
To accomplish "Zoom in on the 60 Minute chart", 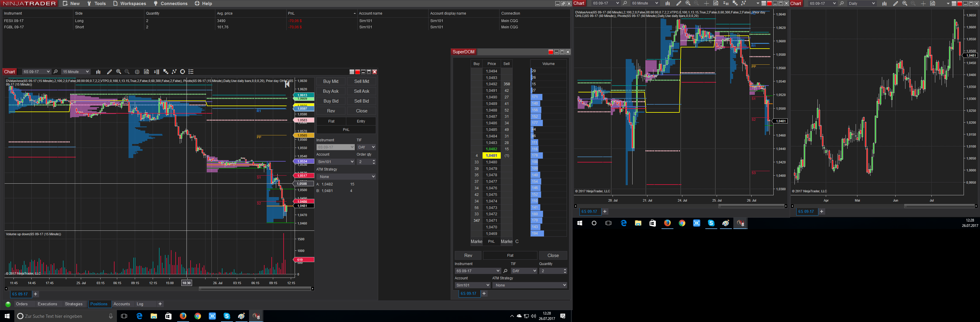I will 688,3.
